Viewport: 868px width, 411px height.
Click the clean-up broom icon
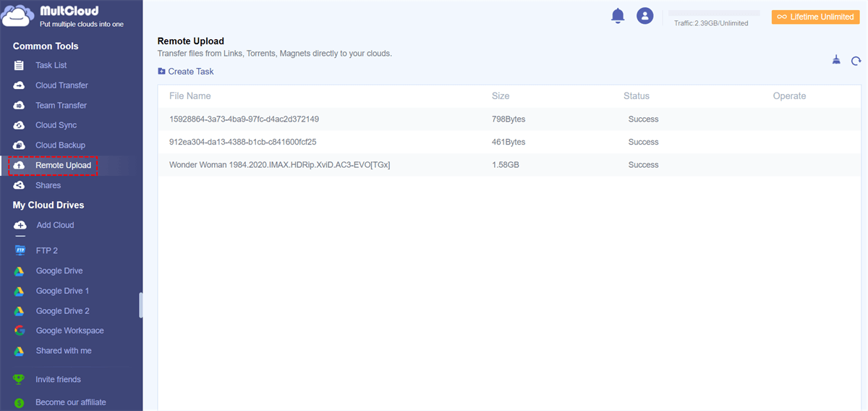point(836,61)
